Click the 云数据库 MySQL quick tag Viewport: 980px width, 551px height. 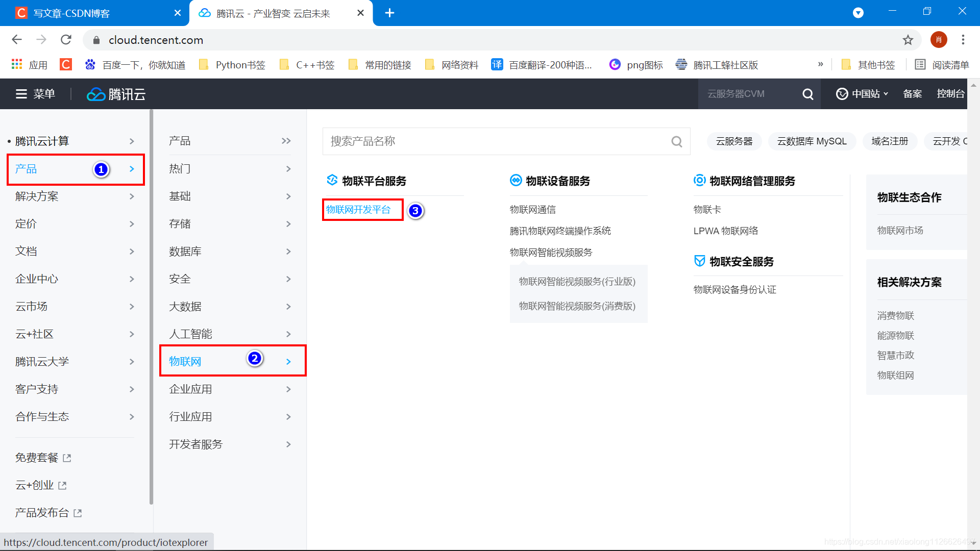coord(812,141)
